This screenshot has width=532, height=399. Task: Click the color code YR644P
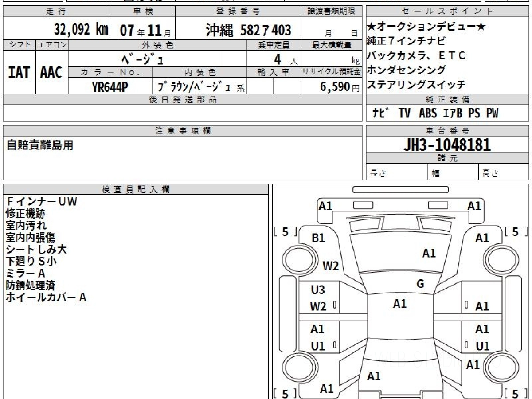[110, 87]
